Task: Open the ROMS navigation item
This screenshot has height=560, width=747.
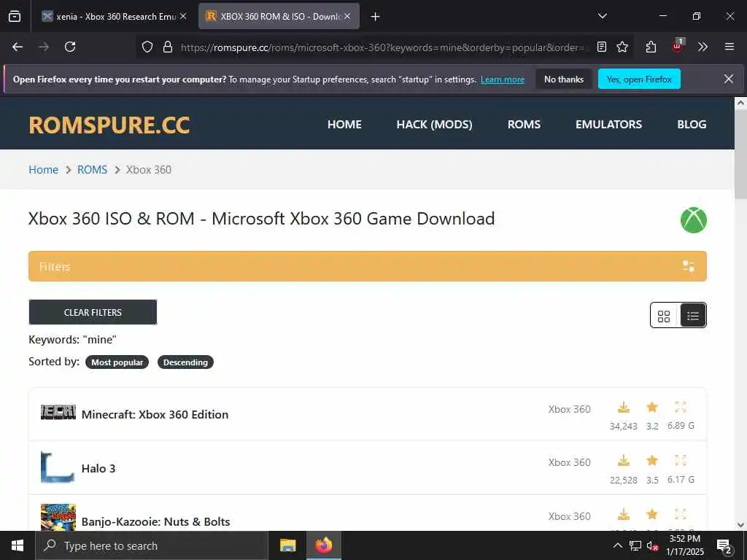Action: (524, 124)
